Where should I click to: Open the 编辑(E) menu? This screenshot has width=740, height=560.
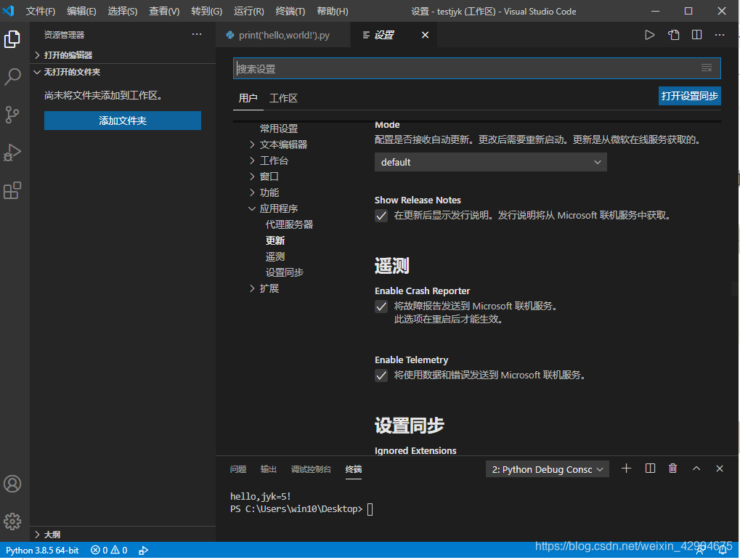coord(81,12)
